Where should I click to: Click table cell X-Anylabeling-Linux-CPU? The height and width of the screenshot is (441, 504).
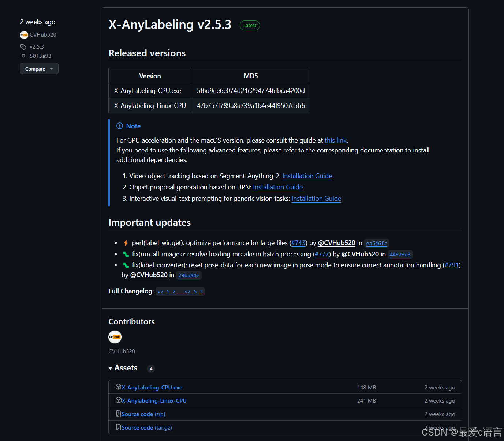(x=150, y=106)
